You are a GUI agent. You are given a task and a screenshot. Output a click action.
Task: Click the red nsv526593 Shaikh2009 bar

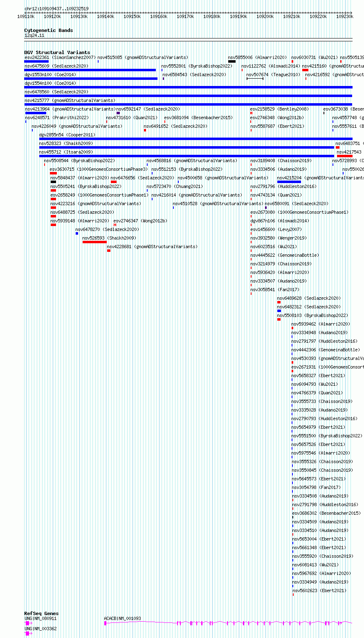click(94, 242)
